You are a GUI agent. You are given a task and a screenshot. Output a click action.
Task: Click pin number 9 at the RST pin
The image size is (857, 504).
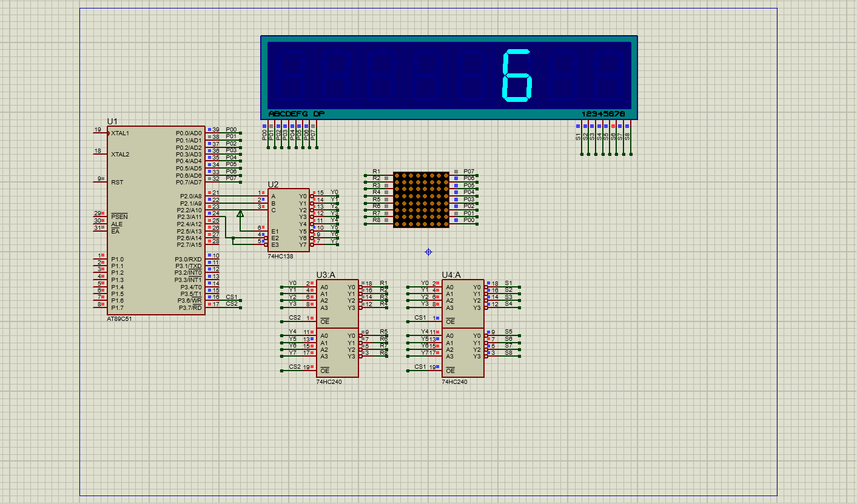click(99, 179)
